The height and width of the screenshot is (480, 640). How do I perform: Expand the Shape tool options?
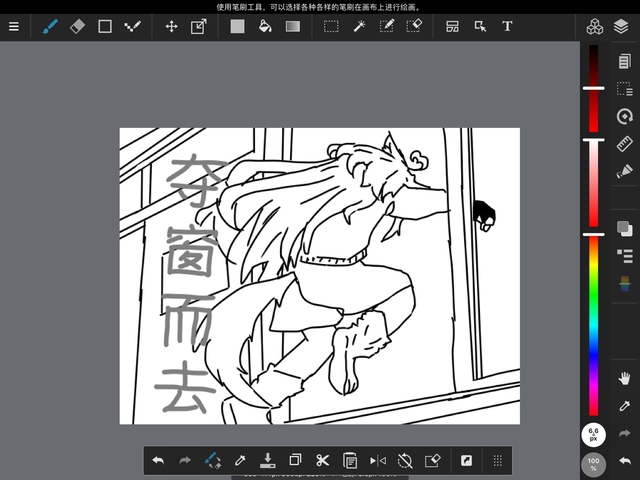[x=104, y=27]
